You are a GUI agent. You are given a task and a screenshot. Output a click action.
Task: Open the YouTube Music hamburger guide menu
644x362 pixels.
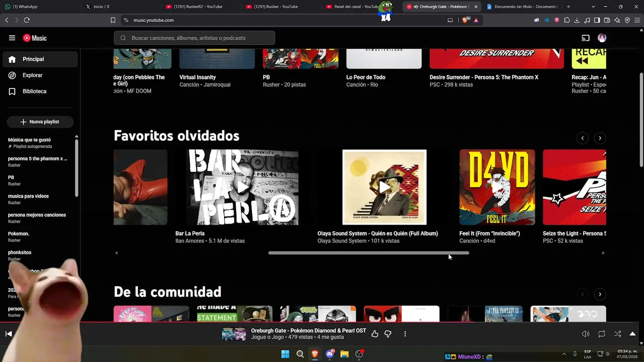pos(12,38)
